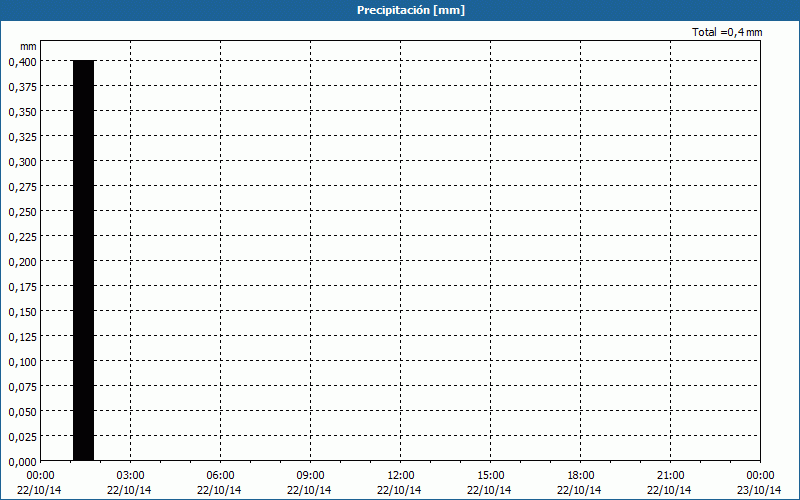Viewport: 800px width, 500px height.
Task: Select the 0,400 y-axis value
Action: (x=22, y=62)
